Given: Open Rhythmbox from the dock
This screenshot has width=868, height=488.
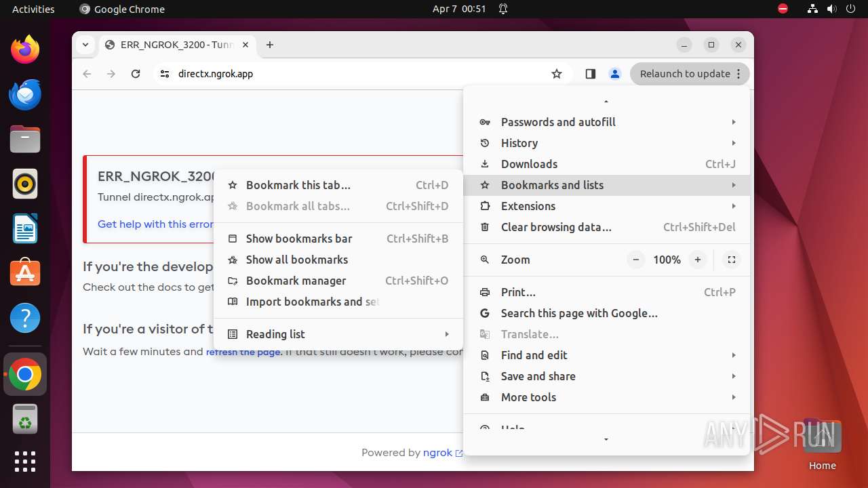Looking at the screenshot, I should point(25,184).
